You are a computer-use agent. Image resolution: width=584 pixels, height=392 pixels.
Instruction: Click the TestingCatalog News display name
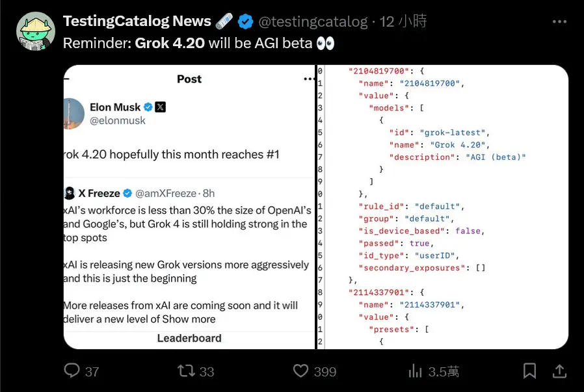pyautogui.click(x=137, y=21)
